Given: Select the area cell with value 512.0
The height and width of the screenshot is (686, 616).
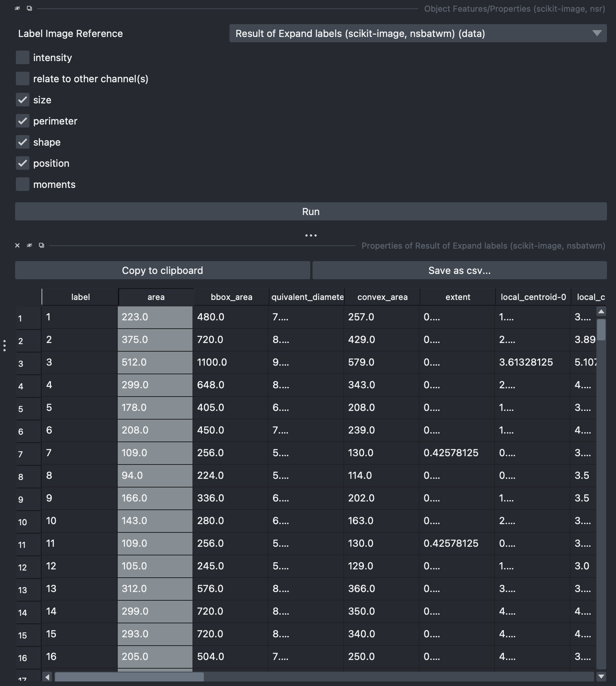Looking at the screenshot, I should 155,362.
